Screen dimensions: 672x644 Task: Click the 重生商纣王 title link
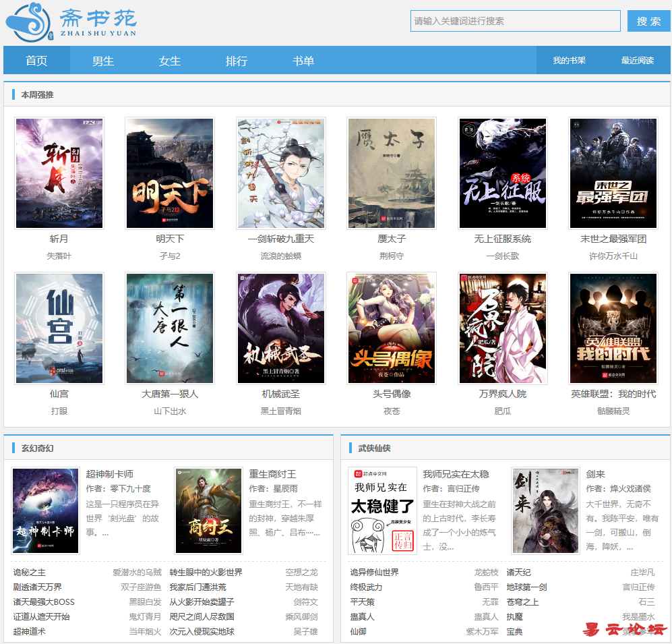pos(272,474)
